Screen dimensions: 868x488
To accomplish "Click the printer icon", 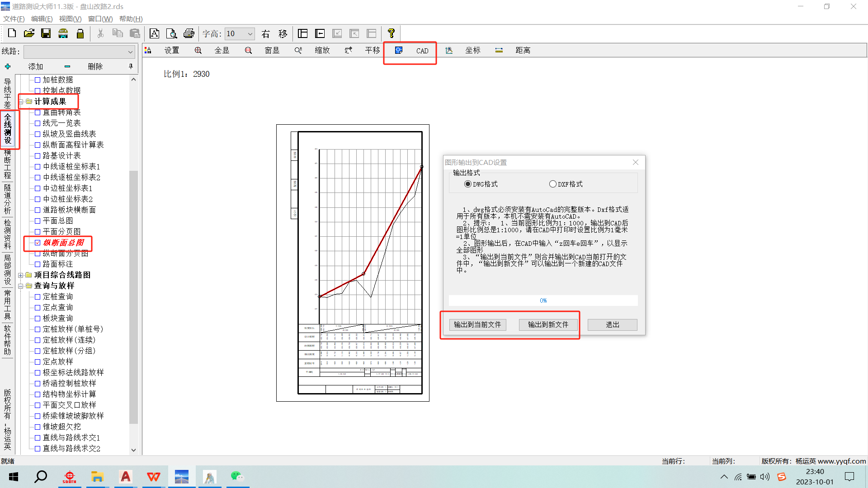I will [x=189, y=33].
